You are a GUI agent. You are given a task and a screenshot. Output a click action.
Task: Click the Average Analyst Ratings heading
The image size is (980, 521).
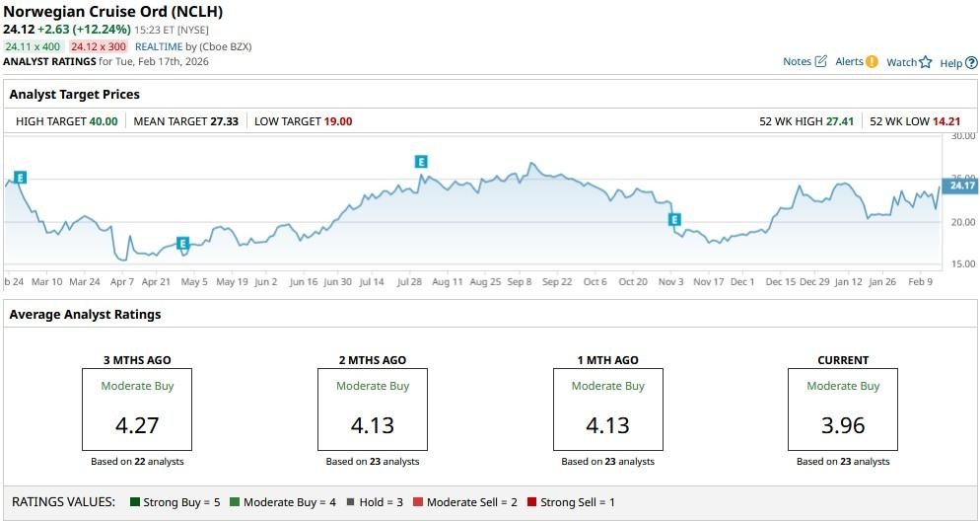[85, 315]
